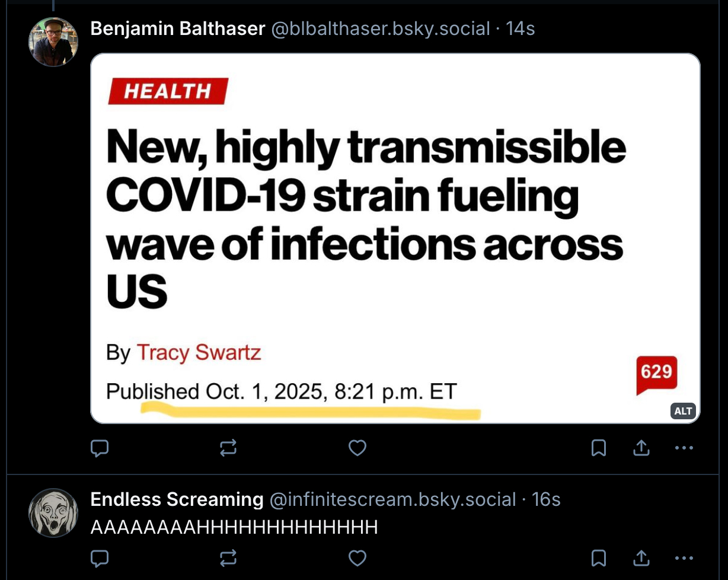Click the Tracy Swartz author name
Viewport: 728px width, 580px height.
click(199, 353)
